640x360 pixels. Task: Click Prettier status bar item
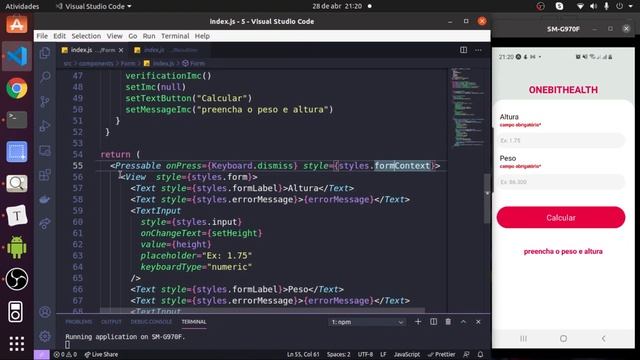[x=441, y=354]
